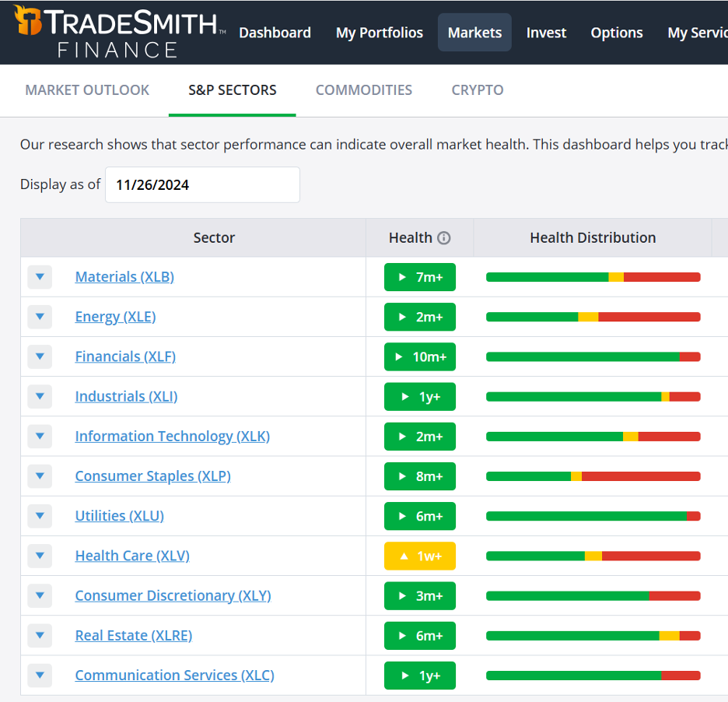The width and height of the screenshot is (728, 702).
Task: Open the Financials (XLF) link
Action: [125, 356]
